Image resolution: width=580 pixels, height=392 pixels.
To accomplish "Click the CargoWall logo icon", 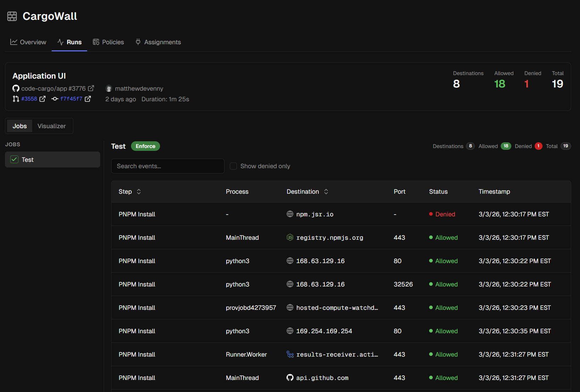I will [12, 16].
